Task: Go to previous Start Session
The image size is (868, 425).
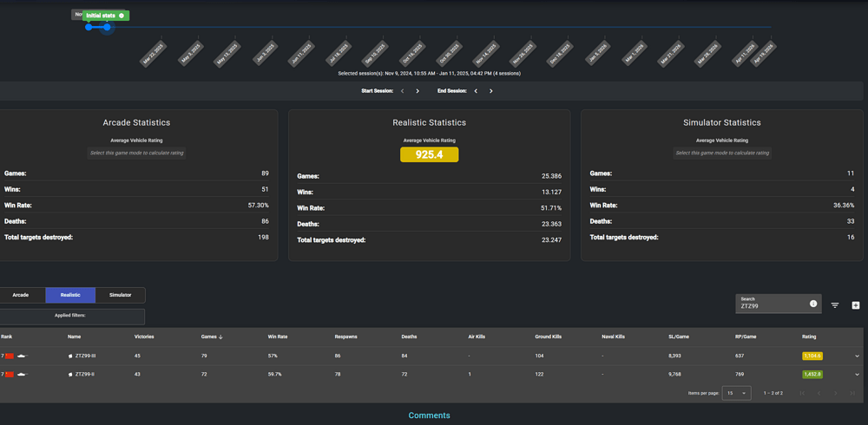Action: tap(403, 91)
